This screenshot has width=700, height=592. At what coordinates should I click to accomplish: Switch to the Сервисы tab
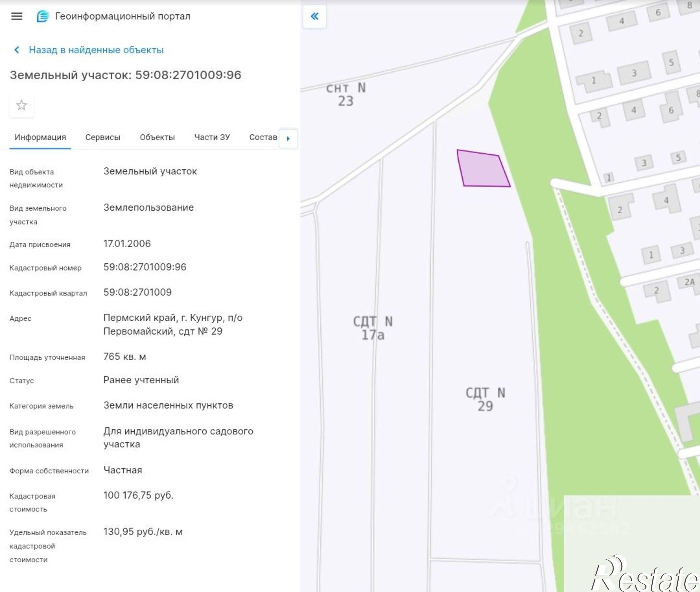[x=103, y=137]
